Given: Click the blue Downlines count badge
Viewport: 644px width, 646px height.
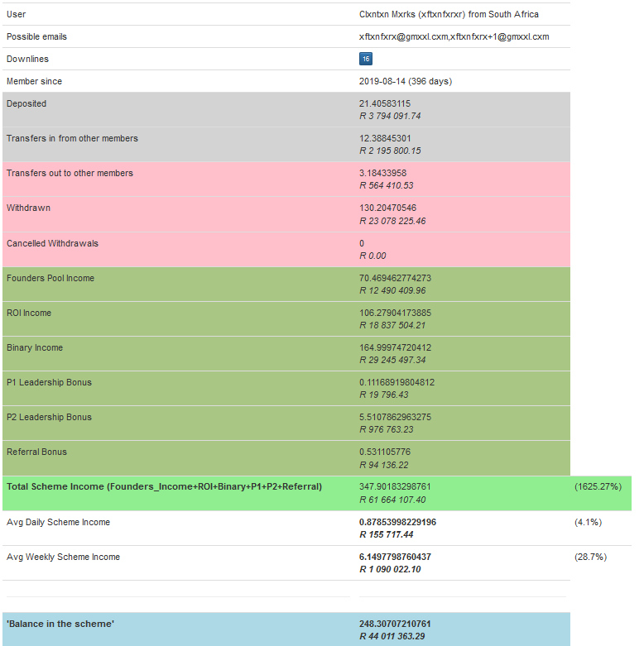Looking at the screenshot, I should click(366, 59).
